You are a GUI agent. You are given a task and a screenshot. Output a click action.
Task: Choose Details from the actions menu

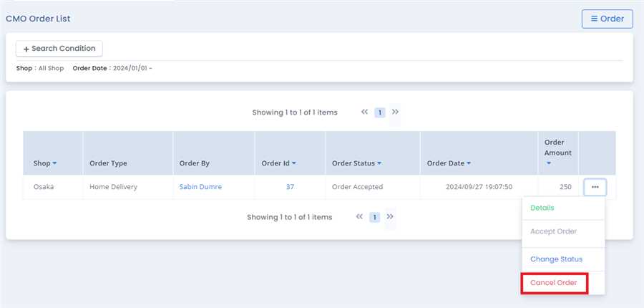(542, 208)
